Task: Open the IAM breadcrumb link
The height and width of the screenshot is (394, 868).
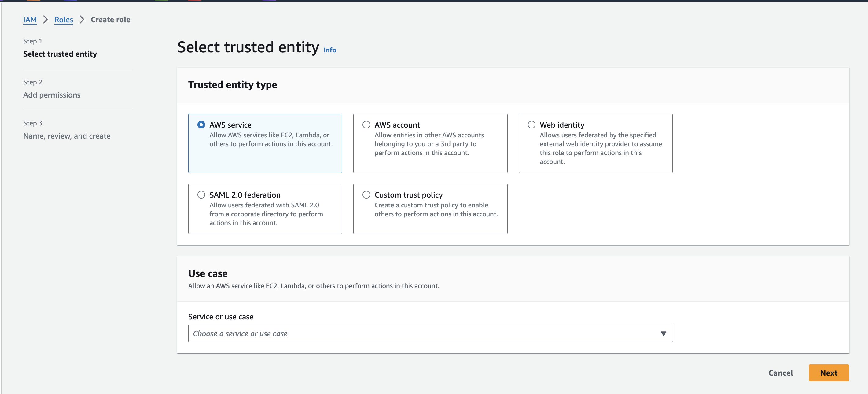Action: (x=30, y=20)
